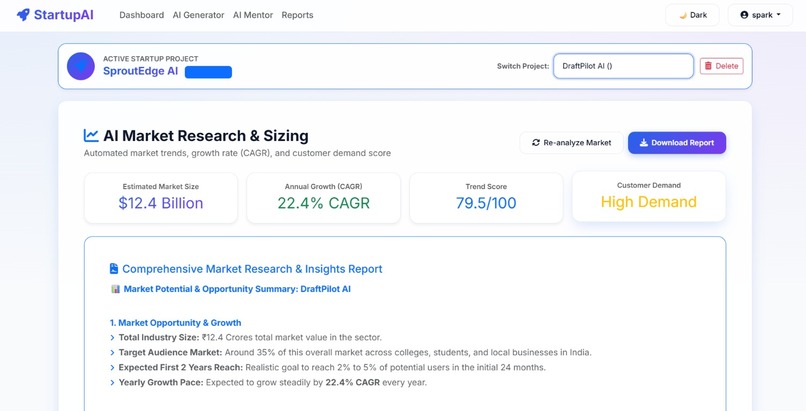The height and width of the screenshot is (411, 806).
Task: Click the StartupAI rocket logo icon
Action: coord(23,15)
